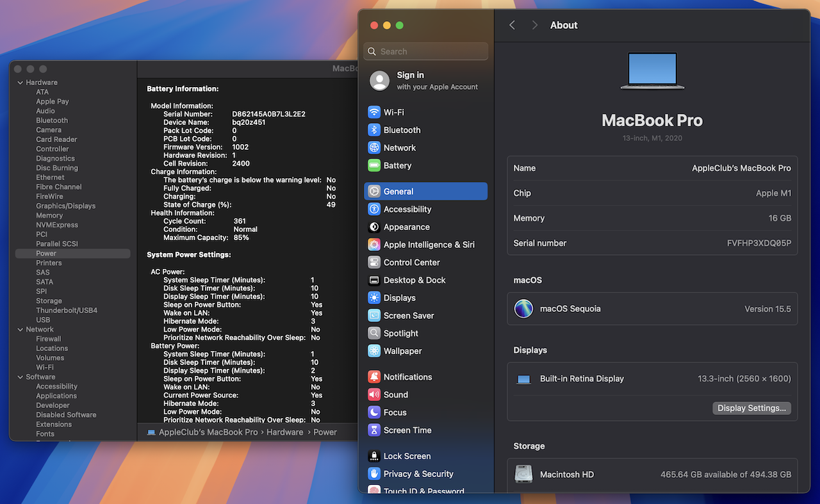Open the Network globe icon

pyautogui.click(x=374, y=147)
